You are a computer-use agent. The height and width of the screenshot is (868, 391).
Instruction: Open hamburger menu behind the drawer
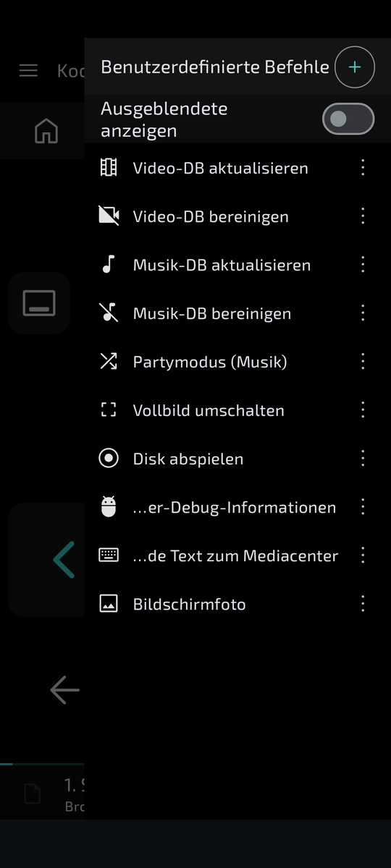[28, 70]
